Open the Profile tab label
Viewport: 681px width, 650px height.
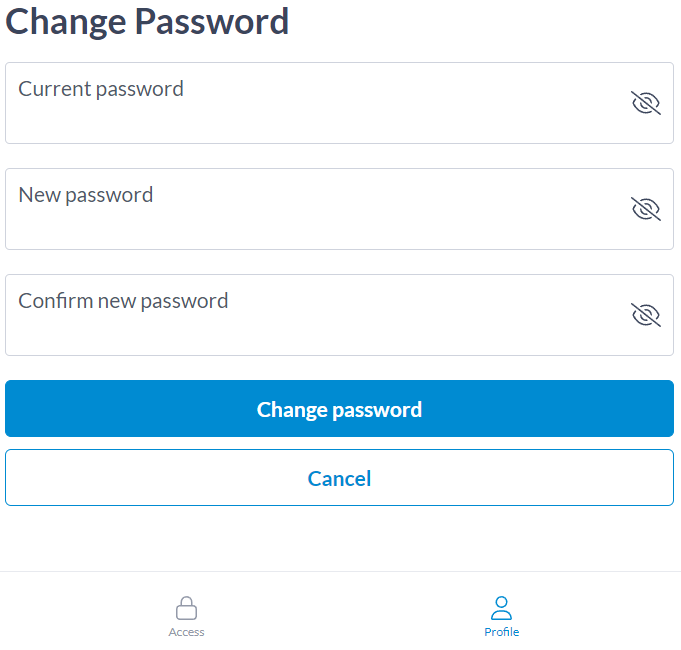tap(502, 632)
